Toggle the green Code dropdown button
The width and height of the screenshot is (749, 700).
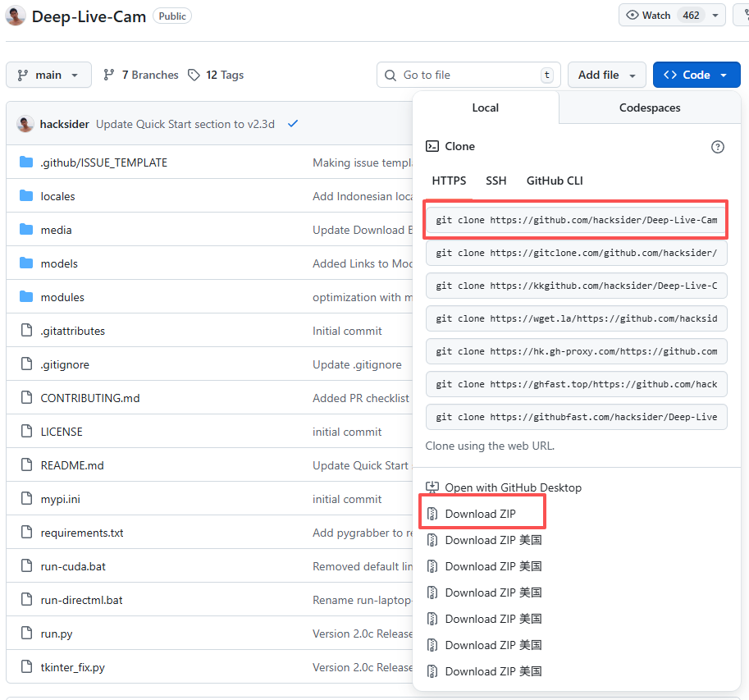point(696,75)
